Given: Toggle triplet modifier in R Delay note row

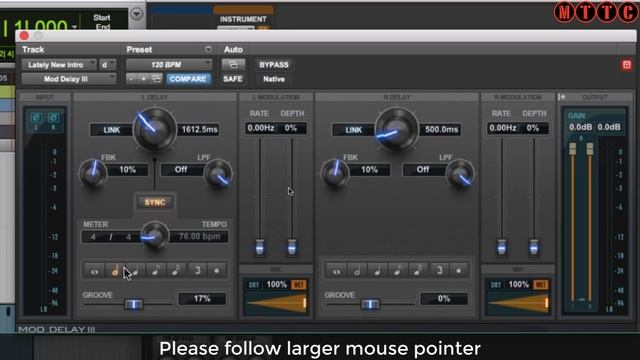Looking at the screenshot, I should [439, 271].
